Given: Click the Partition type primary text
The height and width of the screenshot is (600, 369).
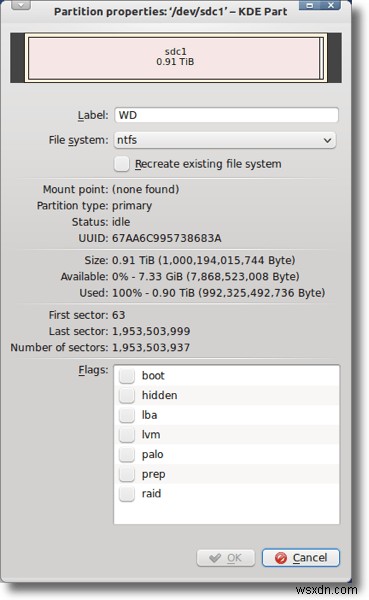Looking at the screenshot, I should pyautogui.click(x=132, y=206).
